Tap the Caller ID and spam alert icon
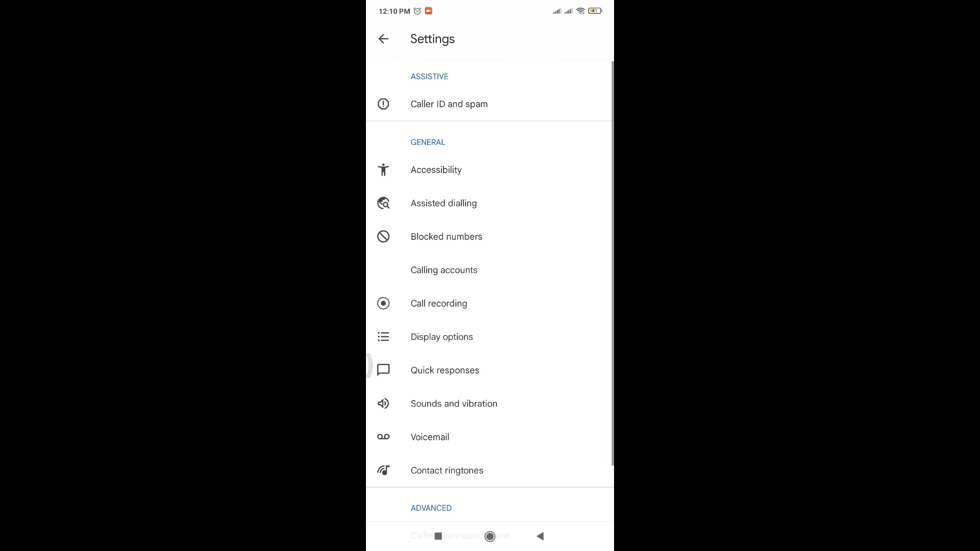Image resolution: width=980 pixels, height=551 pixels. 383,104
